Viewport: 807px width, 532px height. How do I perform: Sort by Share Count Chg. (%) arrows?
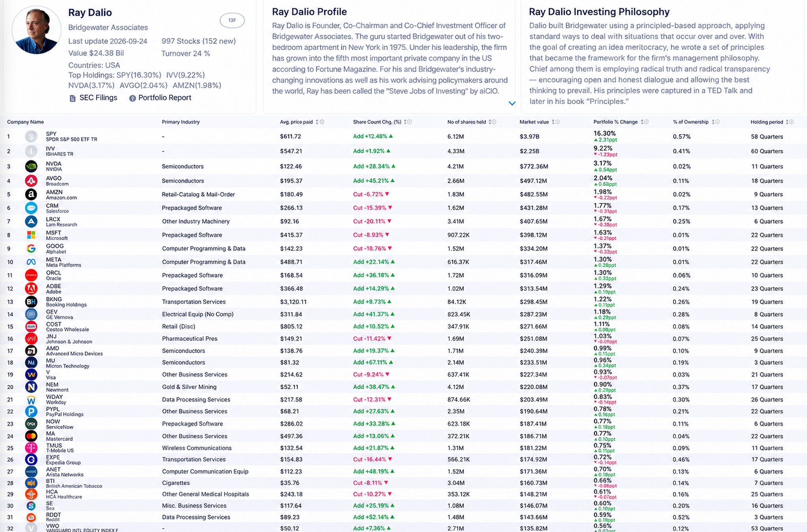(x=405, y=122)
